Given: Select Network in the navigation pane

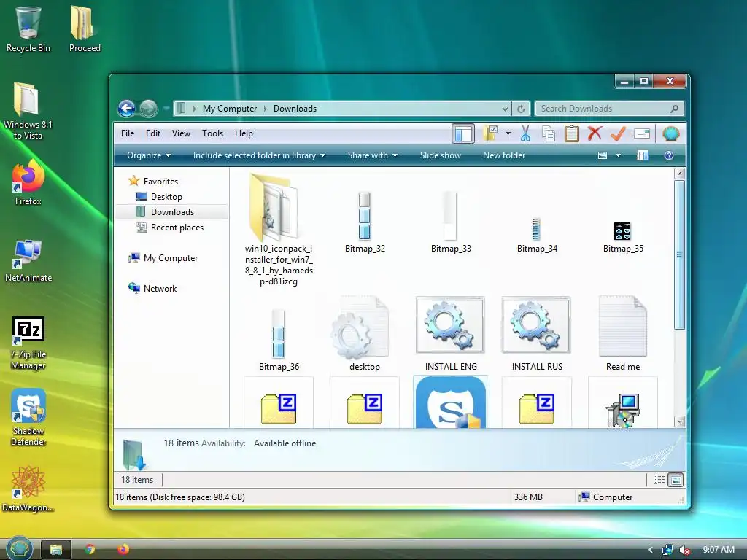Looking at the screenshot, I should 152,288.
